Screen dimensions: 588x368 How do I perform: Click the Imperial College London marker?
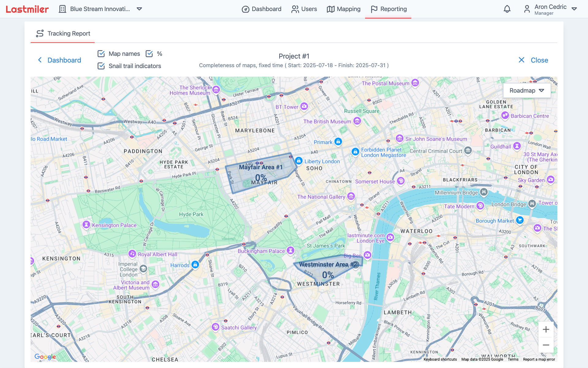(x=143, y=269)
